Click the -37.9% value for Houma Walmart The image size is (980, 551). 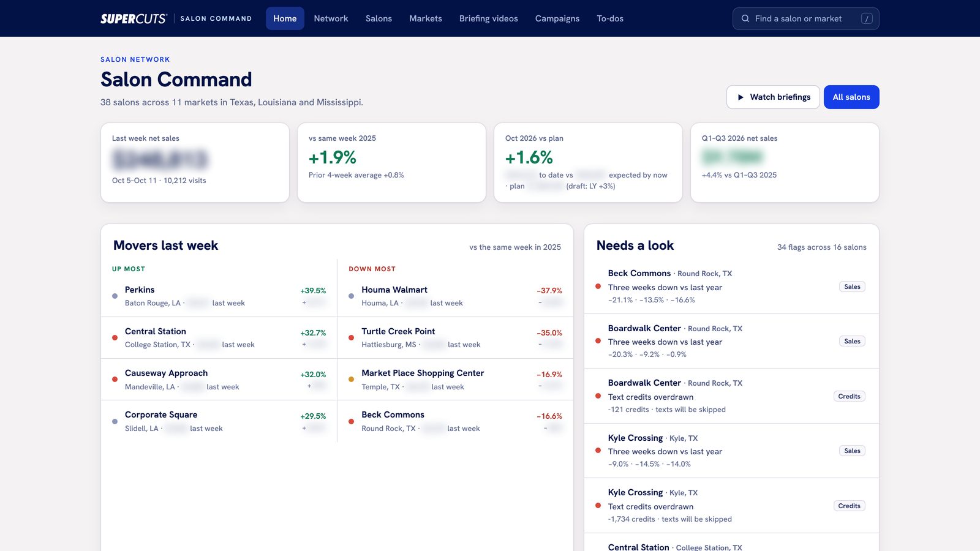[549, 291]
